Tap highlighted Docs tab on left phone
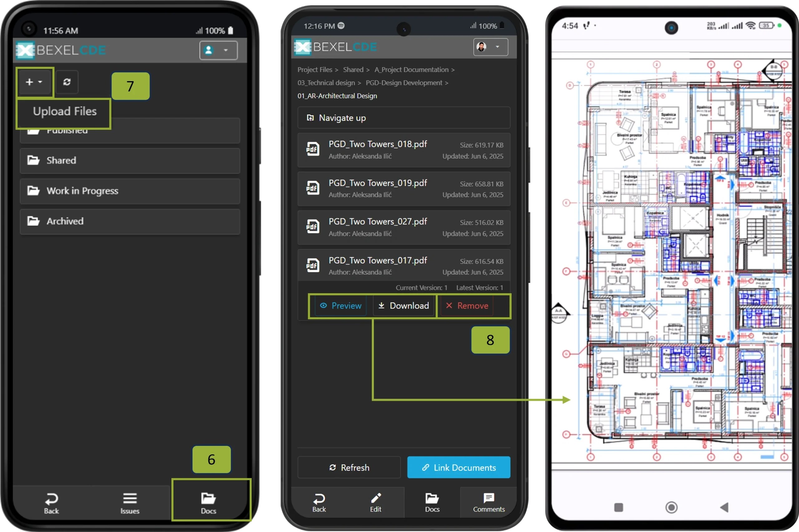Screen dimensions: 799x532 (208, 503)
